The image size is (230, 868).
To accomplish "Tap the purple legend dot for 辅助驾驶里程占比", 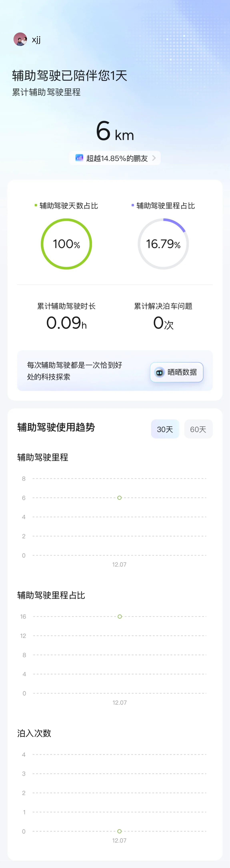I will 133,205.
